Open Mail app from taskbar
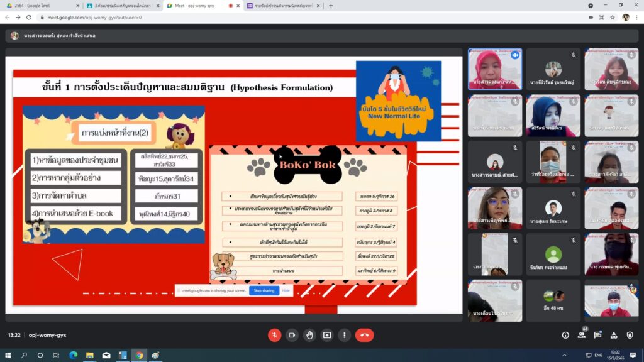The image size is (644, 362). tap(106, 355)
